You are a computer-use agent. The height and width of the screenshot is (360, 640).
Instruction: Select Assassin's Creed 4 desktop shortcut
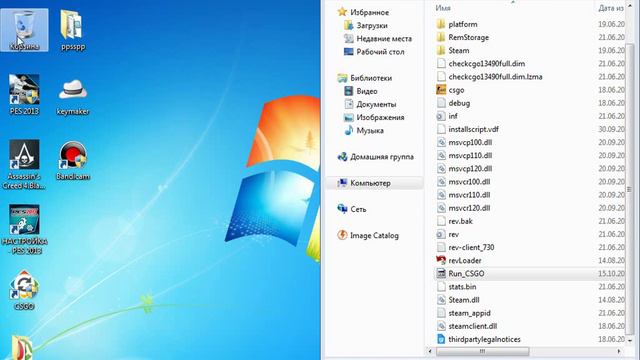24,164
